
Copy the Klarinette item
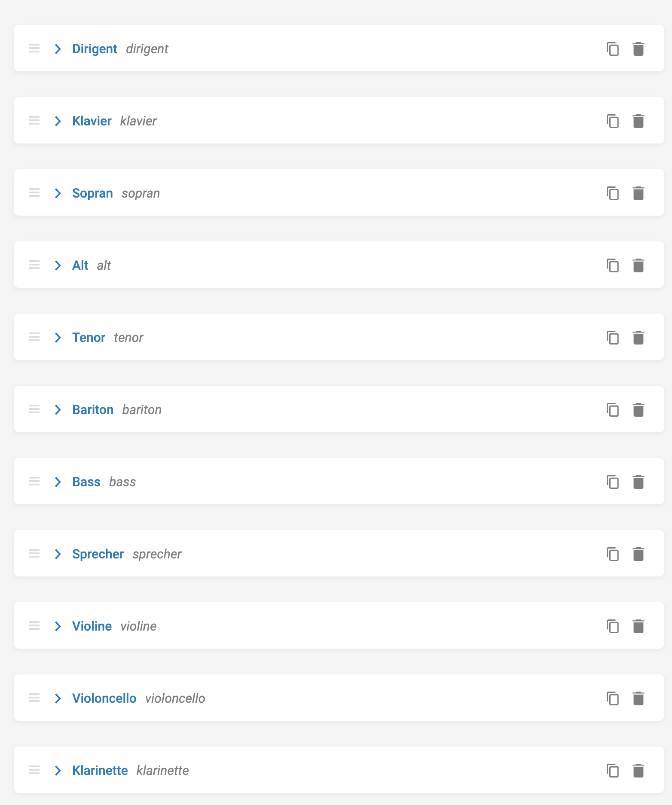click(613, 771)
